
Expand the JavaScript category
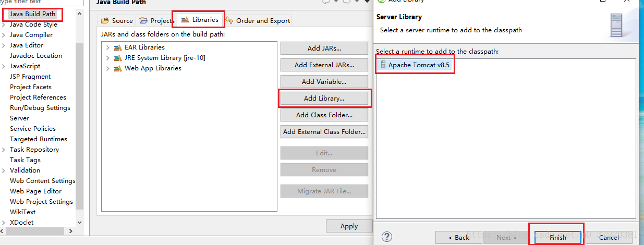tap(4, 66)
